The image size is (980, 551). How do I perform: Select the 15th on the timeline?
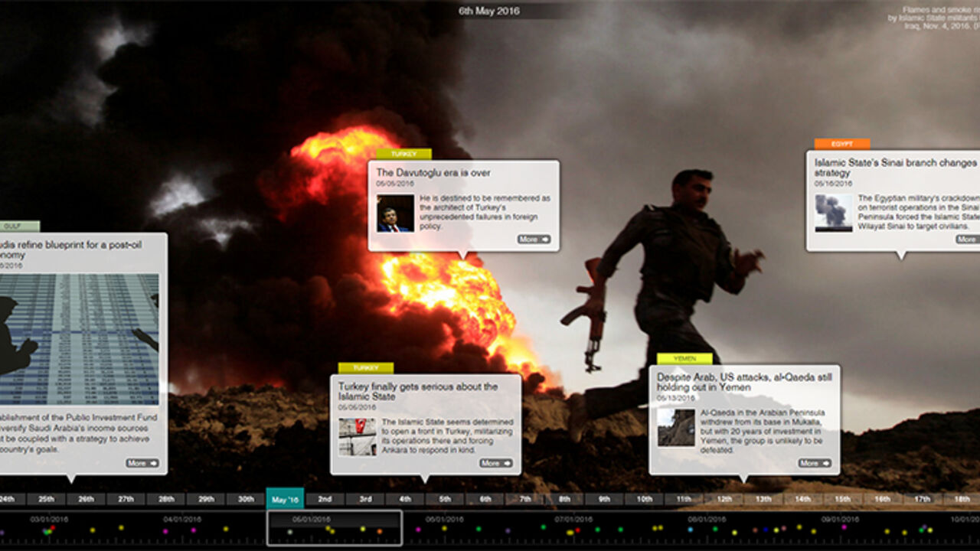[843, 499]
